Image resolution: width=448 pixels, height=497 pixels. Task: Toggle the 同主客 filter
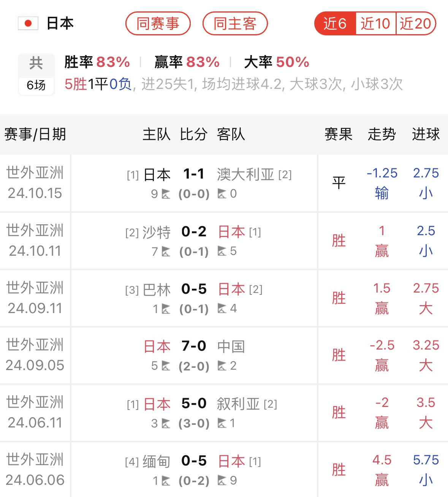(235, 23)
